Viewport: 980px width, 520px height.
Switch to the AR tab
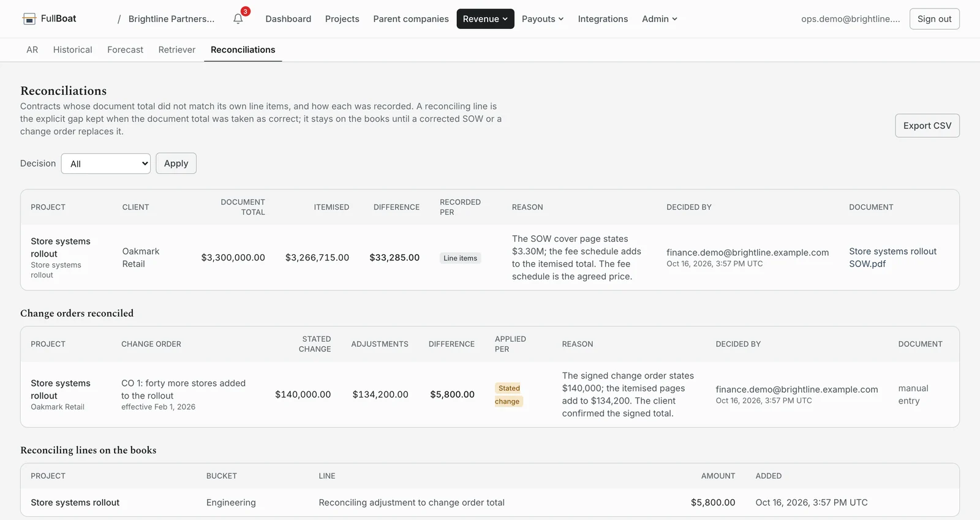[x=32, y=50]
